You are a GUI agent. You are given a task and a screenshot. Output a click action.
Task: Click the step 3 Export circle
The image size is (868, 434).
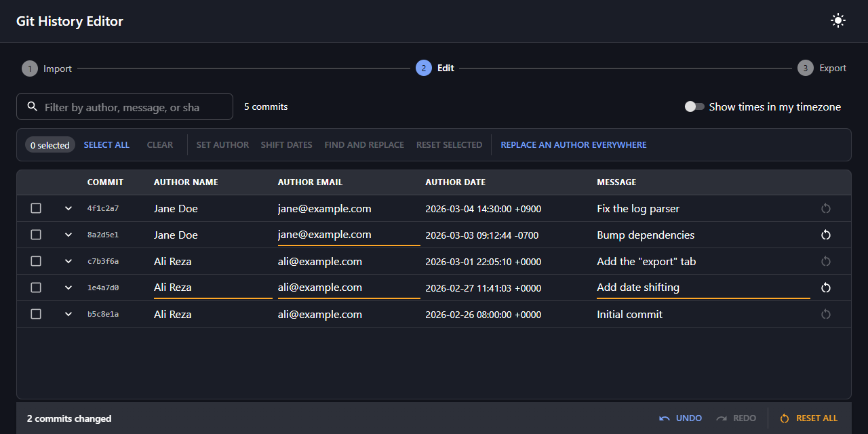[806, 68]
